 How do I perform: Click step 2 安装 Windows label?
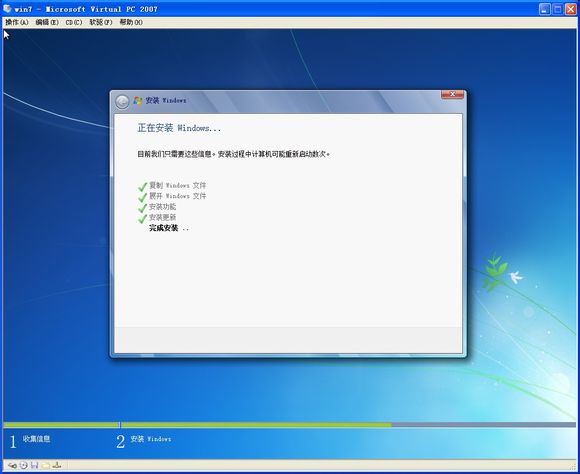[151, 439]
